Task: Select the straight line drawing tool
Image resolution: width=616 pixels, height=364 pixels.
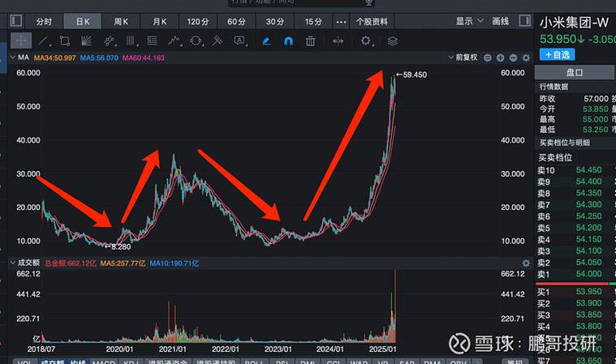Action: coord(44,41)
